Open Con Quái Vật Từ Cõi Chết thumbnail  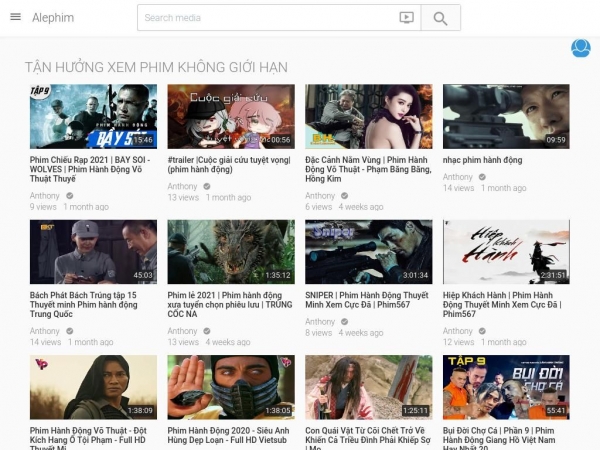coord(368,387)
